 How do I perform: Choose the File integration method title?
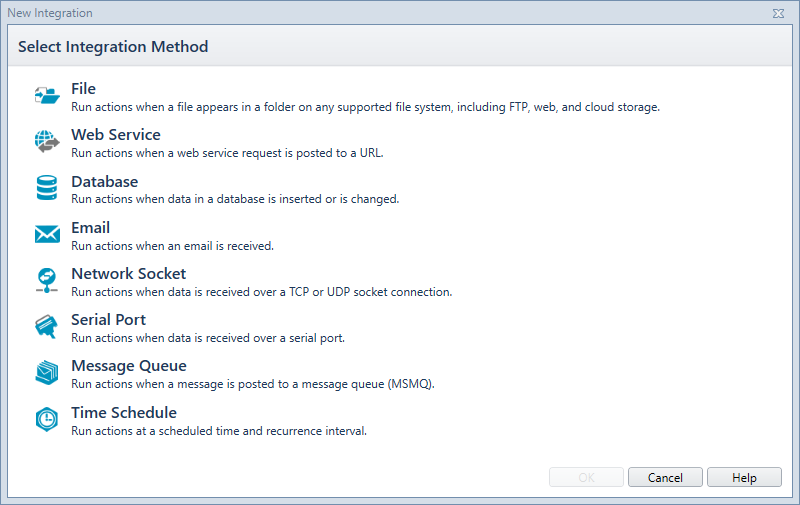tap(83, 89)
